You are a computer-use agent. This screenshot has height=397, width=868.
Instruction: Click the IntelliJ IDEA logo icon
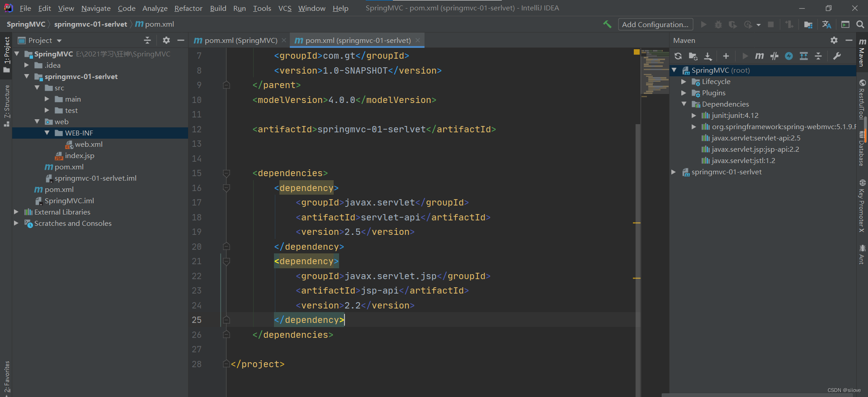(x=8, y=8)
